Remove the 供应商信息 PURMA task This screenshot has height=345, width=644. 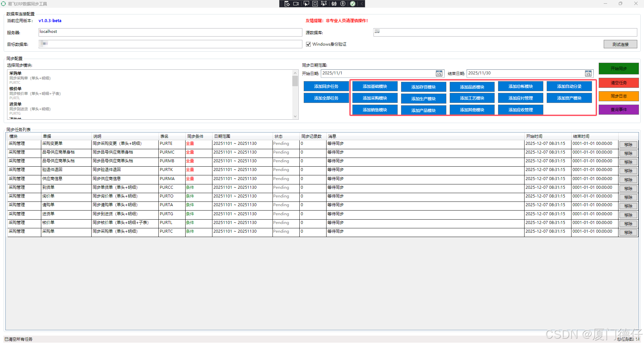click(x=628, y=180)
